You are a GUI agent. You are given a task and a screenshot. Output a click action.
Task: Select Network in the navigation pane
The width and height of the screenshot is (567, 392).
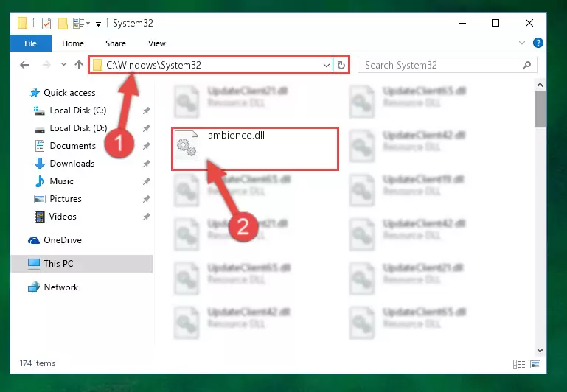pyautogui.click(x=60, y=287)
